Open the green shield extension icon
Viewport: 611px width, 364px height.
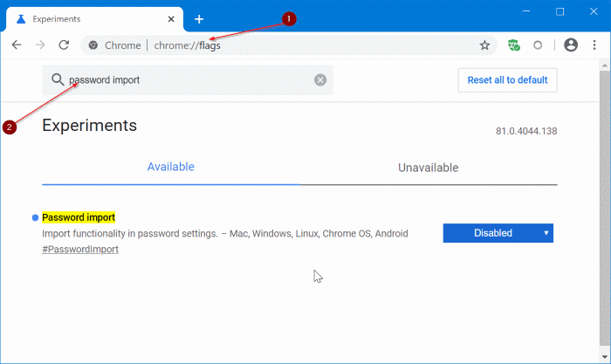coord(514,45)
